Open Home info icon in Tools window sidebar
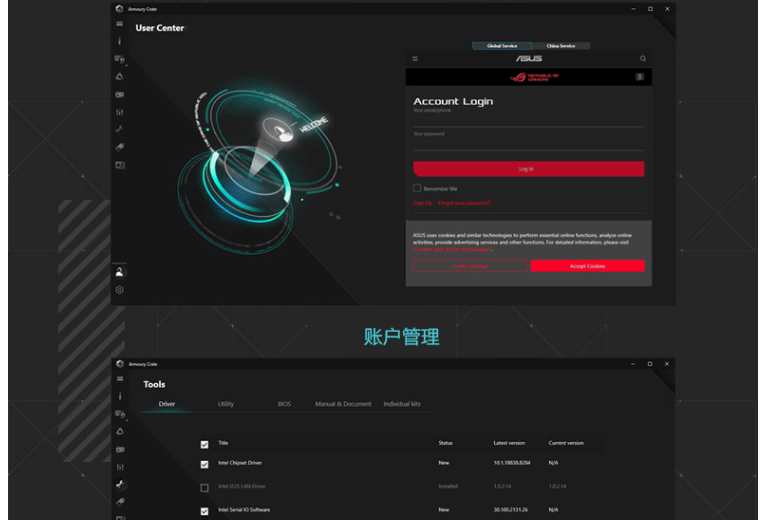 [x=120, y=396]
